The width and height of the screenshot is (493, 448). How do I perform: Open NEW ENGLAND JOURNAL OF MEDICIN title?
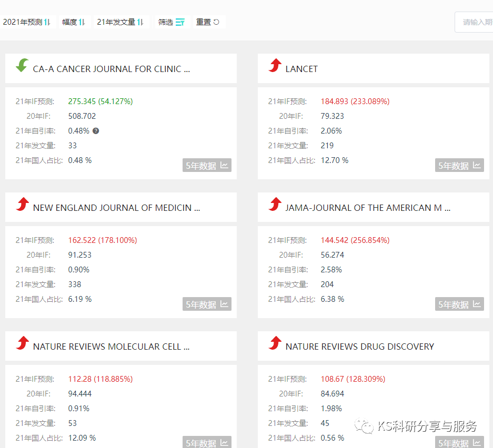click(116, 208)
